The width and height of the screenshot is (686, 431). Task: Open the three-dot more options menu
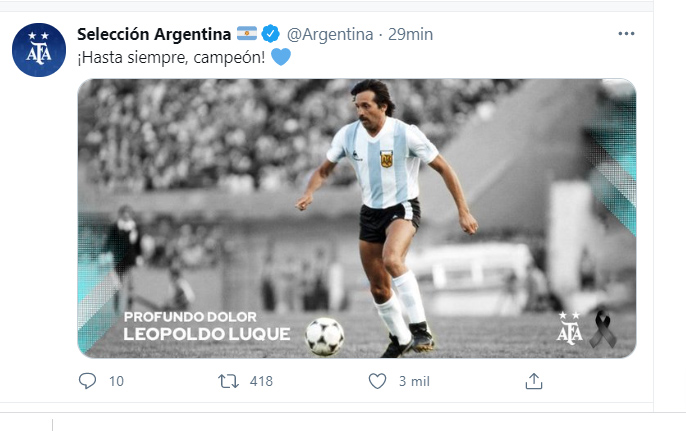626,33
